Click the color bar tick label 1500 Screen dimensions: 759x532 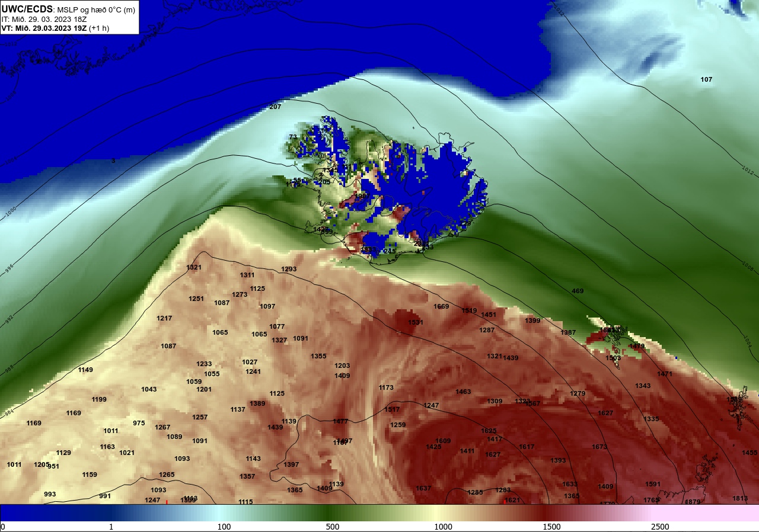(x=551, y=527)
